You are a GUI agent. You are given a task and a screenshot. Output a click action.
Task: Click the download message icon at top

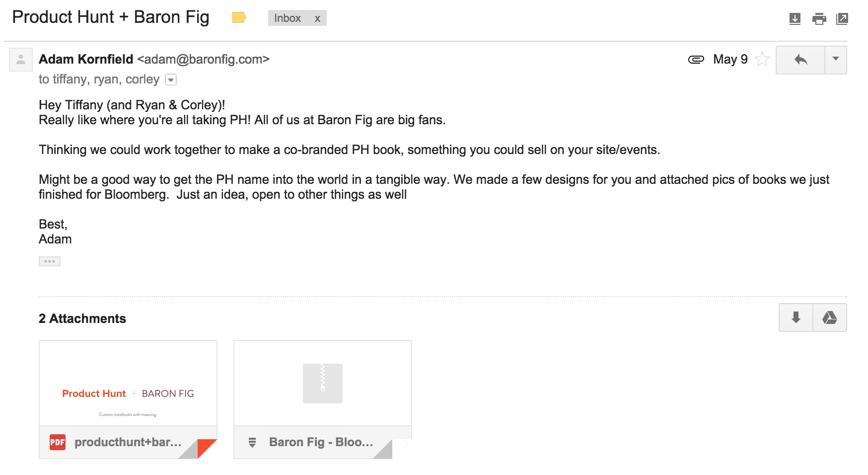(795, 19)
